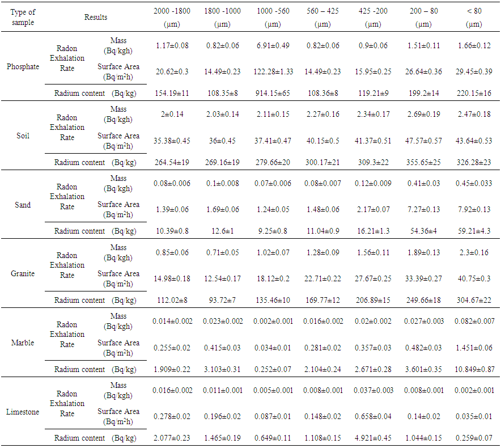Click the Soil sample label

(x=23, y=136)
